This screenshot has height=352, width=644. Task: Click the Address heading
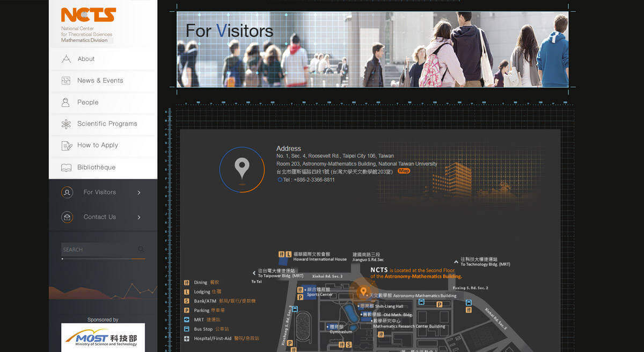coord(289,149)
